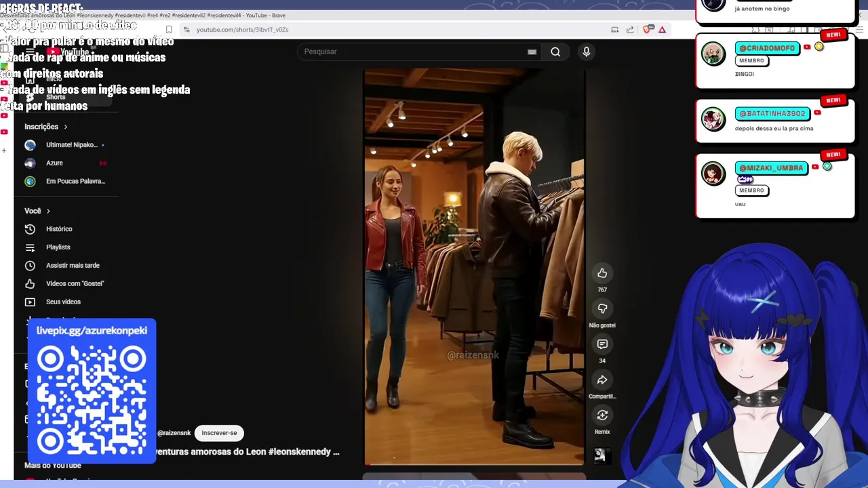Click the Seus vídeos play icon
Image resolution: width=868 pixels, height=488 pixels.
pos(30,302)
